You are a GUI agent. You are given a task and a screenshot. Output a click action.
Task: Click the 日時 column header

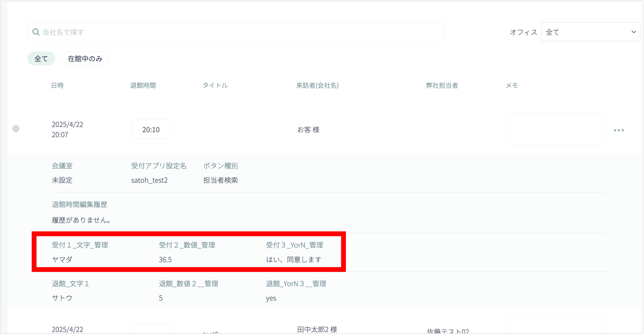coord(57,86)
